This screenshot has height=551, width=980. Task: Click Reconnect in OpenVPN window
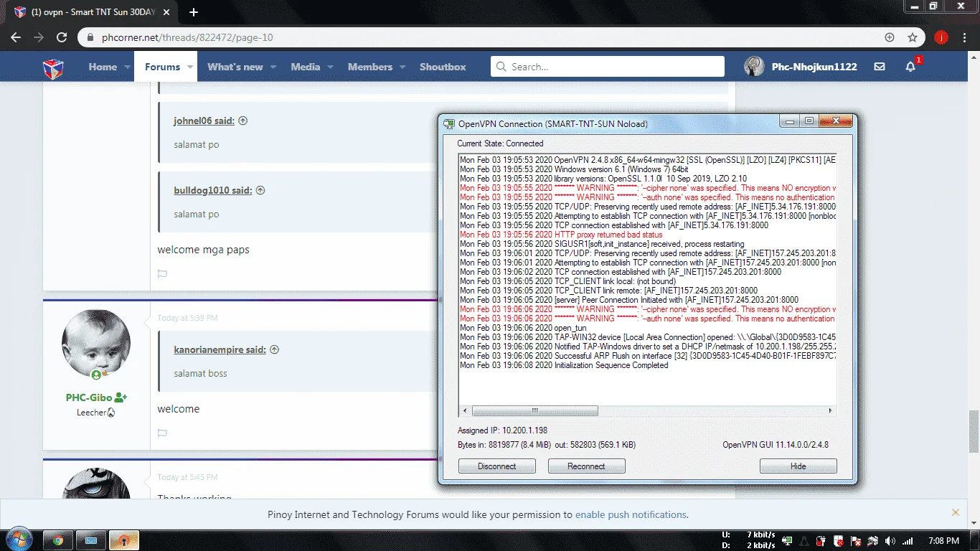click(x=586, y=466)
